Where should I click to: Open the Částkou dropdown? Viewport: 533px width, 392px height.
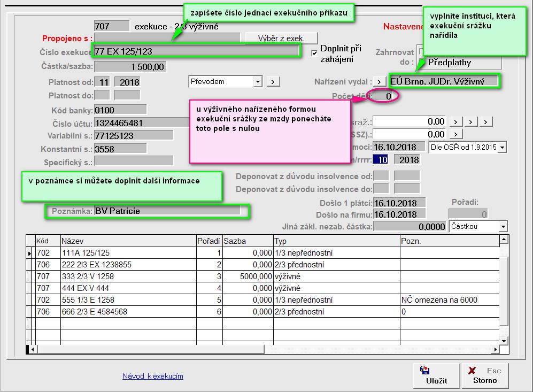pos(478,226)
